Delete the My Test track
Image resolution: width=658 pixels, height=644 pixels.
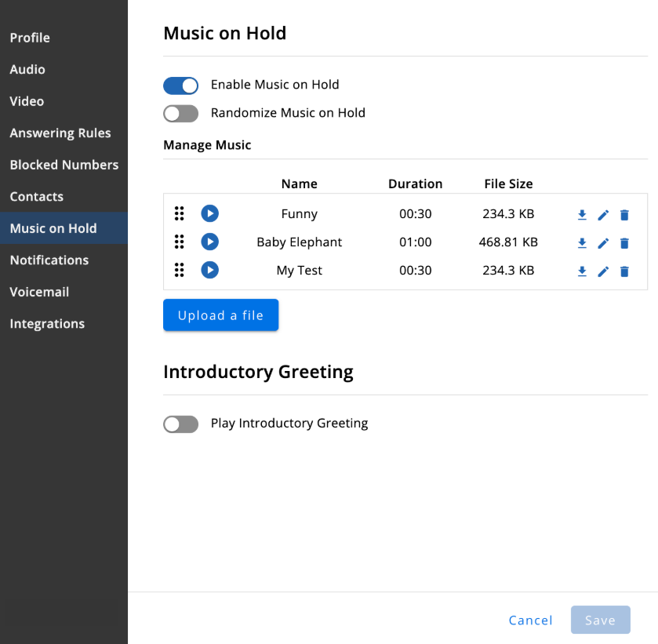[624, 271]
